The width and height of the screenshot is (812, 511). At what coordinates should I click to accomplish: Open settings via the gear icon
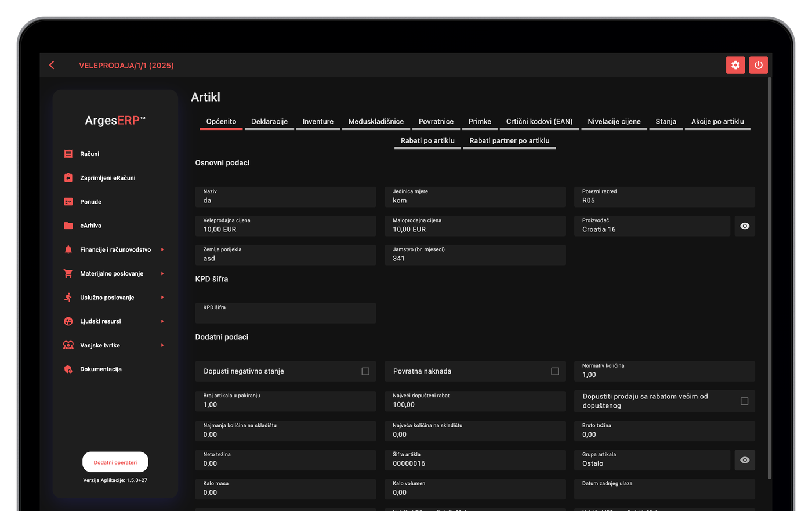click(x=735, y=65)
